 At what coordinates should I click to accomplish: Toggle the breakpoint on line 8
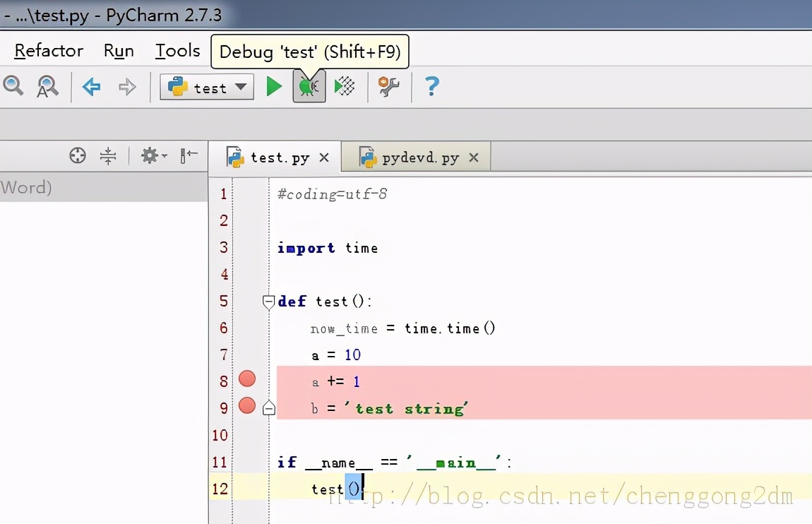246,379
